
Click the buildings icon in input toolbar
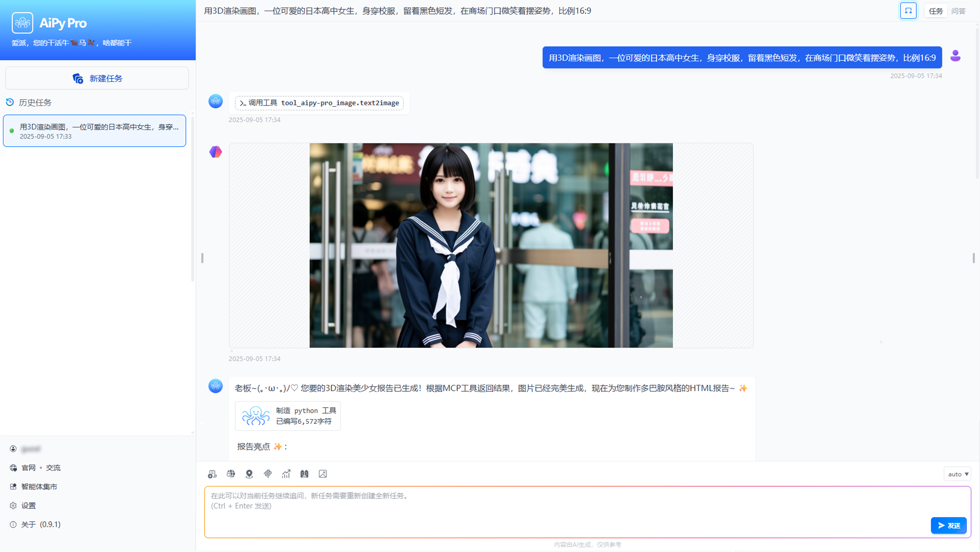point(304,474)
